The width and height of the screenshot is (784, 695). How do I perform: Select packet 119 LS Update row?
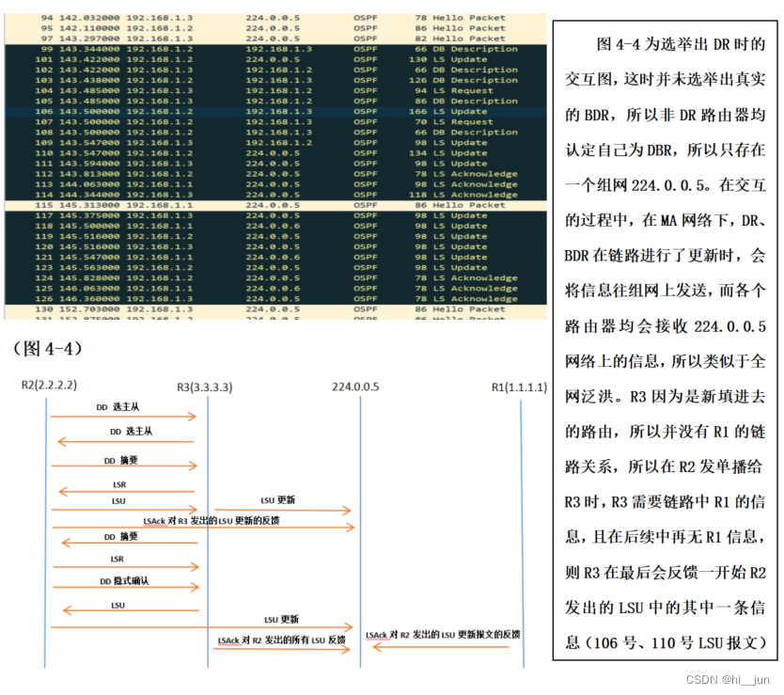(275, 236)
